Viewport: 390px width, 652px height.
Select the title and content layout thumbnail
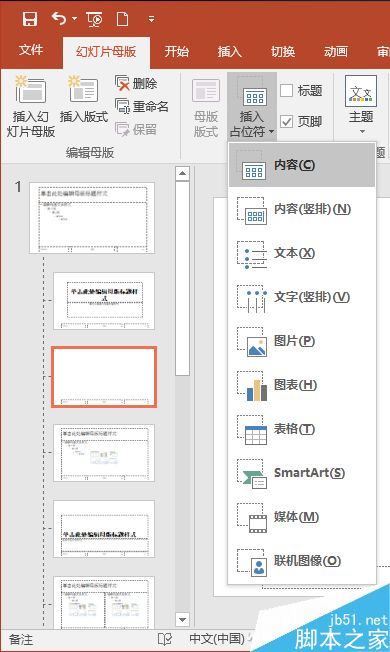tap(104, 453)
